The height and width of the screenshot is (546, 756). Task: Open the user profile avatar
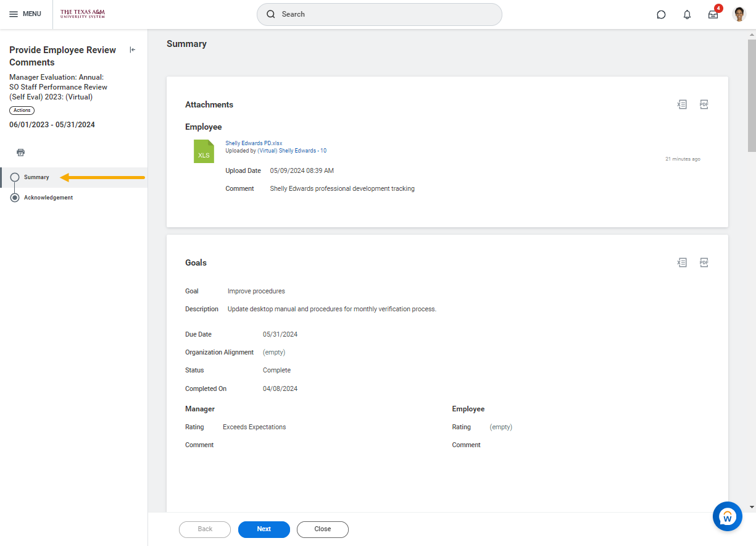point(739,14)
